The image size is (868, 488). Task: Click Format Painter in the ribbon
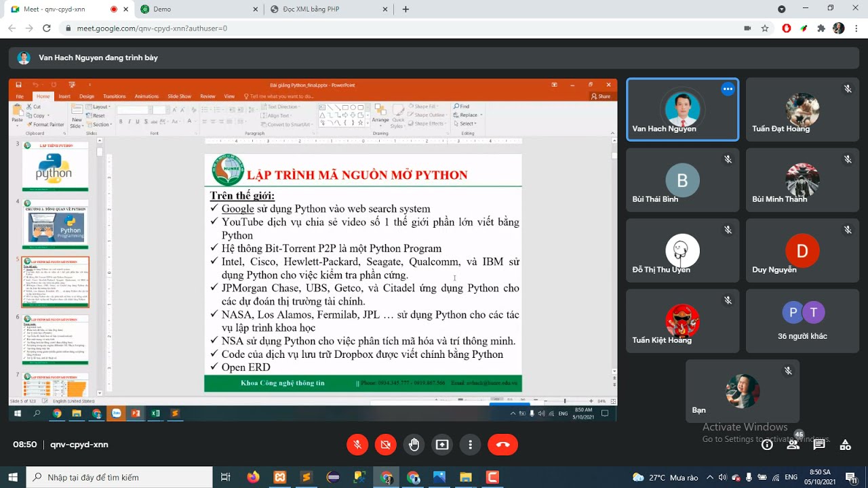click(x=45, y=125)
